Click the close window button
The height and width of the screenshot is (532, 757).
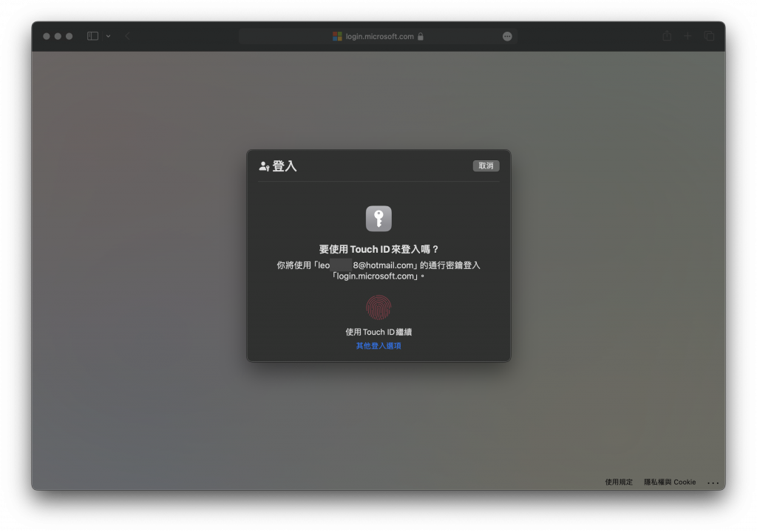[47, 36]
